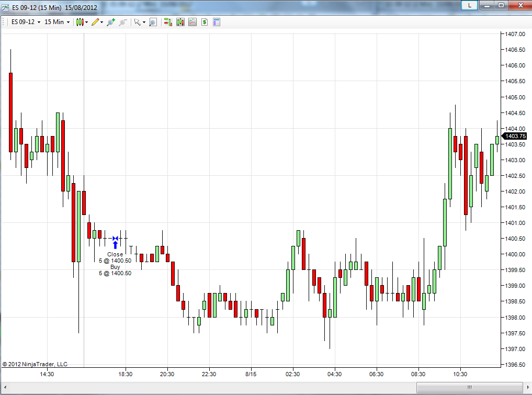Expand the chart style dropdown arrow

pos(86,22)
